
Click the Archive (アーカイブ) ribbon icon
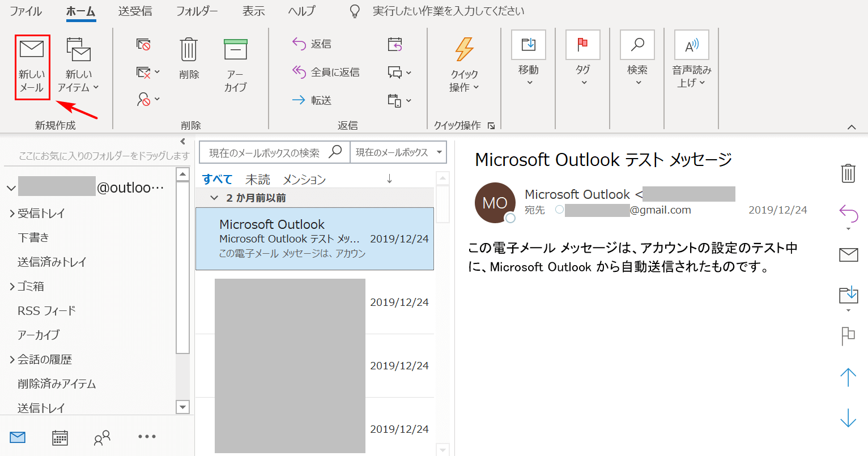[235, 50]
